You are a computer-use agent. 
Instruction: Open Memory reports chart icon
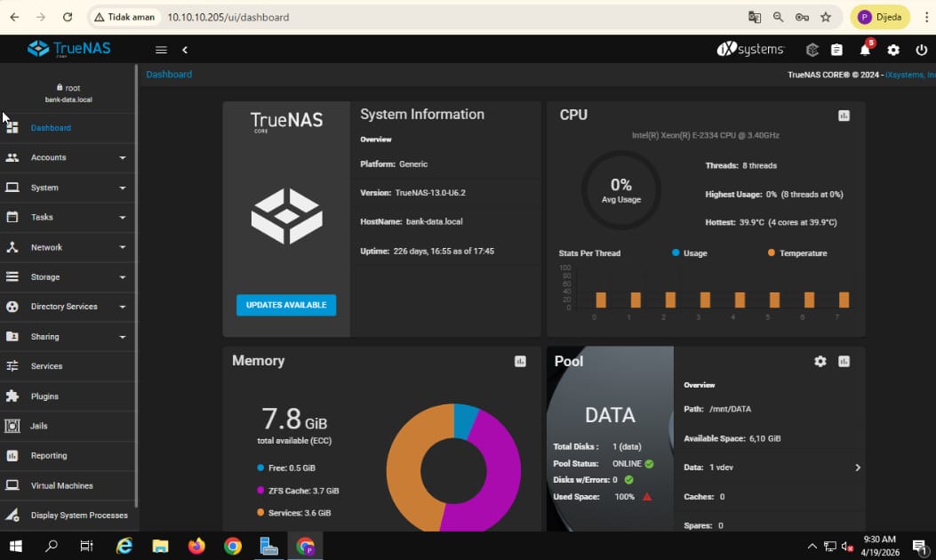pyautogui.click(x=520, y=361)
